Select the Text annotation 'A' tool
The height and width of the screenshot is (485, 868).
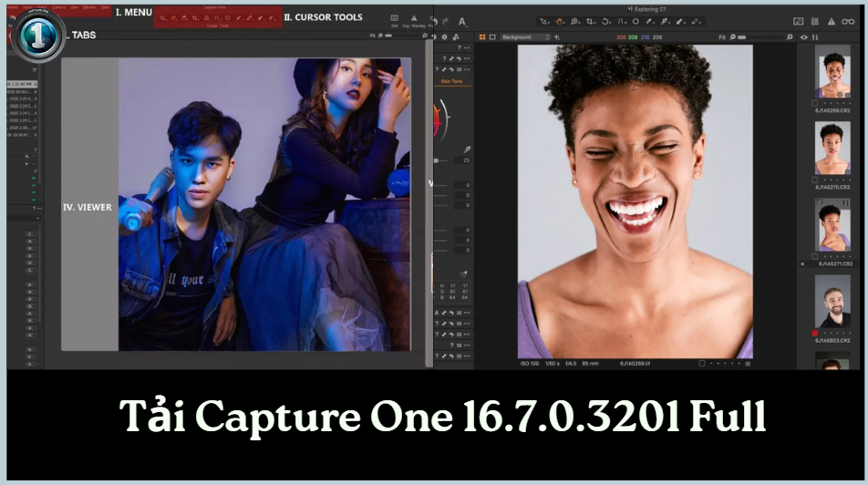pos(461,21)
